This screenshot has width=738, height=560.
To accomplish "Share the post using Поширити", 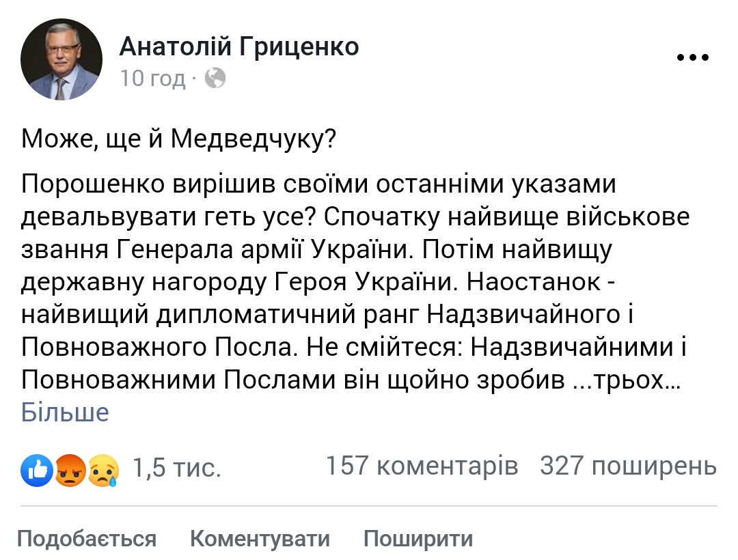I will point(418,539).
